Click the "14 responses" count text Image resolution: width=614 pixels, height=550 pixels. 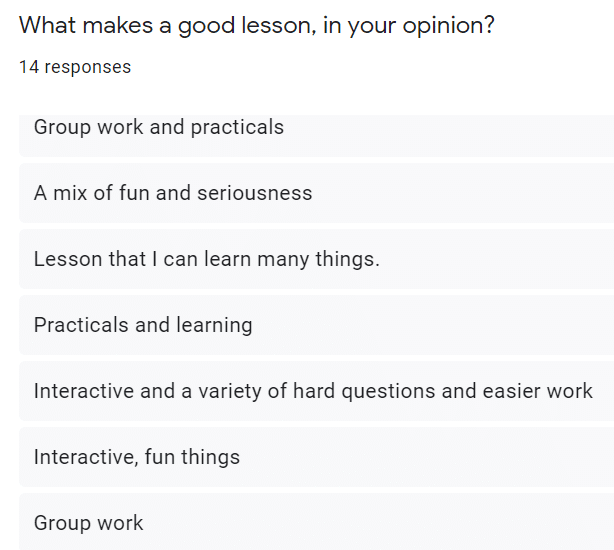75,67
